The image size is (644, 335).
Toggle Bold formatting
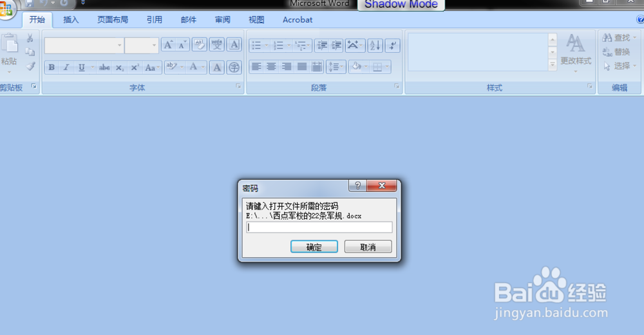52,68
